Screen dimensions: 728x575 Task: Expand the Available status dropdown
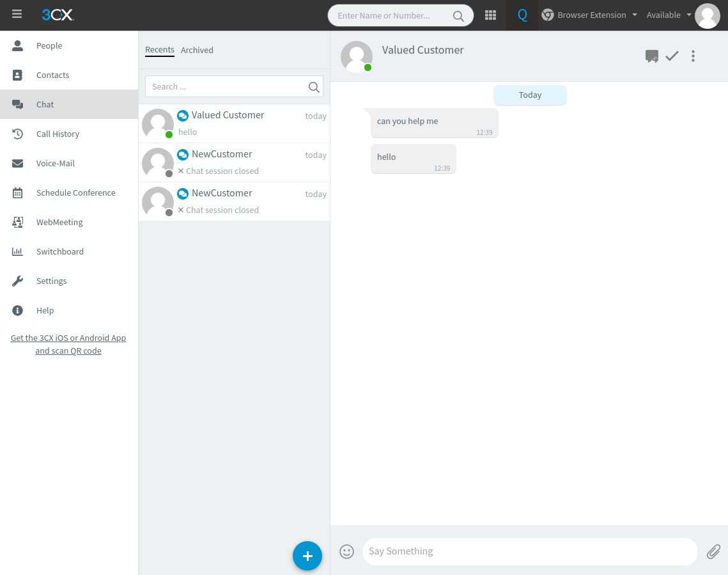(689, 15)
